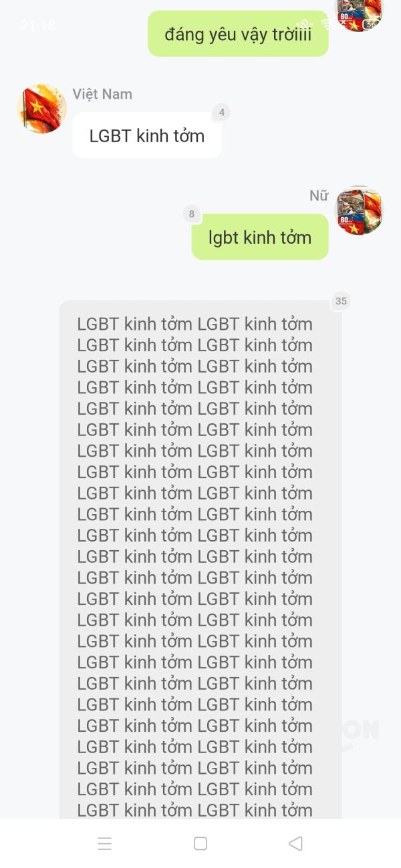Open the reaction badge showing 35
401x868 pixels.
[341, 301]
